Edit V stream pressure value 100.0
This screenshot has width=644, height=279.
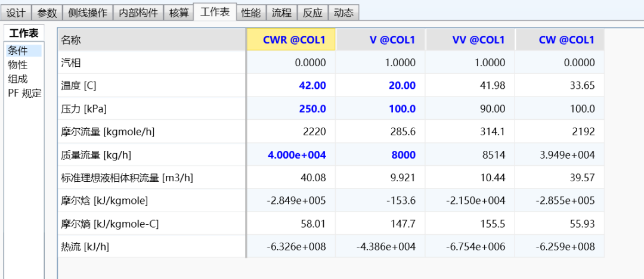tap(380, 109)
